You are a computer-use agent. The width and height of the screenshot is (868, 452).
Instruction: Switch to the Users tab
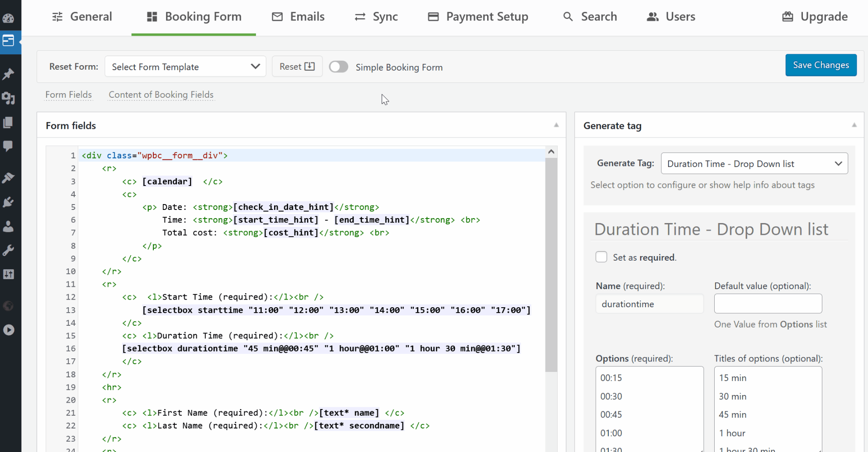(x=671, y=17)
